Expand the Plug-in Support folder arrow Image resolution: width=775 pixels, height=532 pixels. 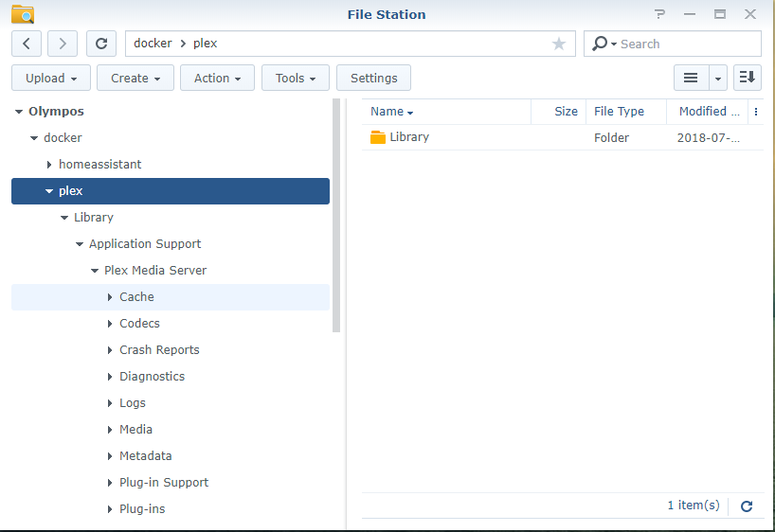tap(110, 483)
